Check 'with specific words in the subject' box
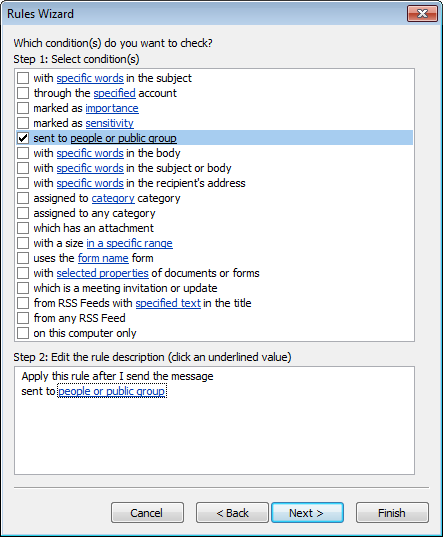Viewport: 443px width, 537px height. (x=23, y=78)
